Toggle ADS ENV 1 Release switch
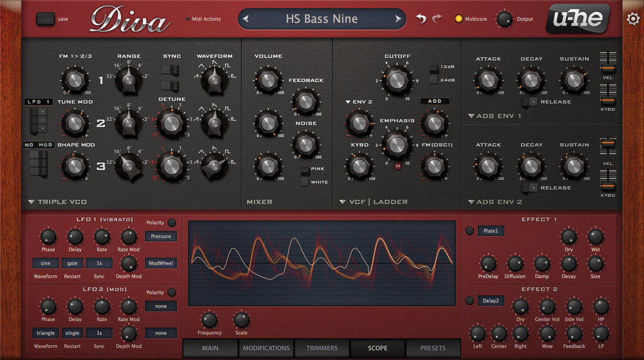 tap(530, 101)
